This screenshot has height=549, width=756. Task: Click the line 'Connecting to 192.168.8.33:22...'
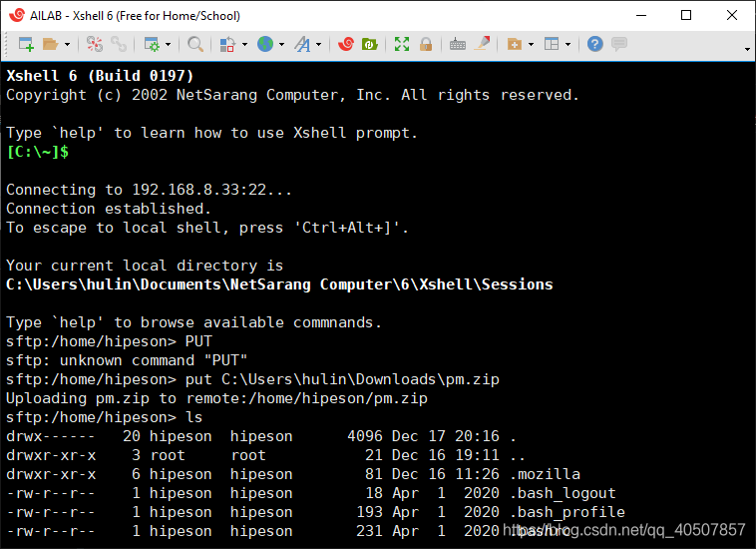point(149,190)
